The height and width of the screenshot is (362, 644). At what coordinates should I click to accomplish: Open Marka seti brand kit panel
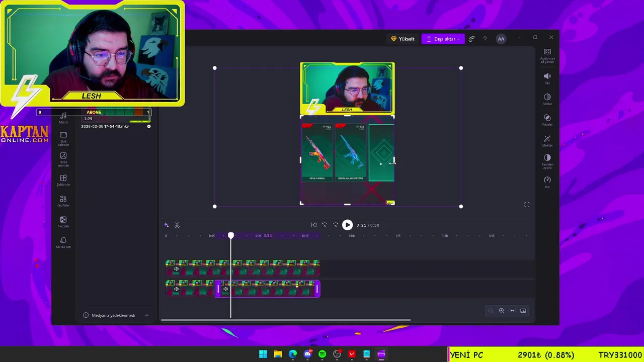pos(63,243)
